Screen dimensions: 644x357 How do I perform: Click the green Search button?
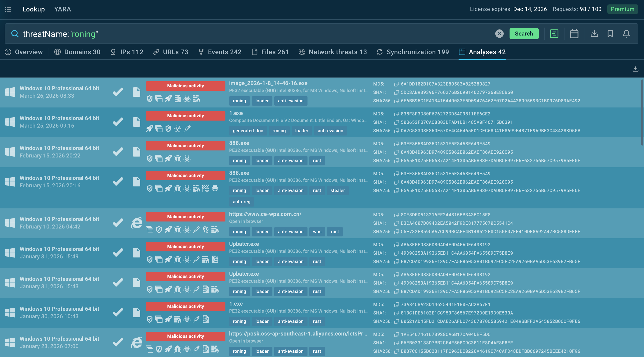[x=524, y=33]
